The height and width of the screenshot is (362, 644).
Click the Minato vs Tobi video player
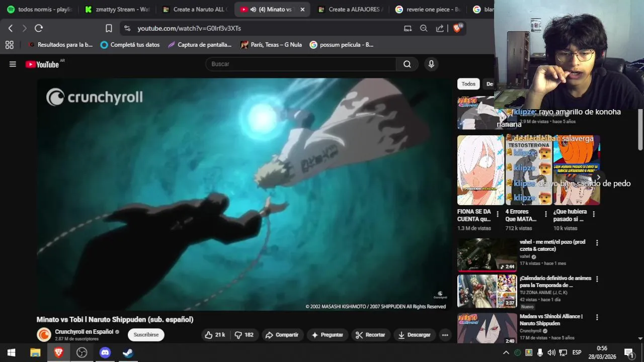pyautogui.click(x=244, y=195)
